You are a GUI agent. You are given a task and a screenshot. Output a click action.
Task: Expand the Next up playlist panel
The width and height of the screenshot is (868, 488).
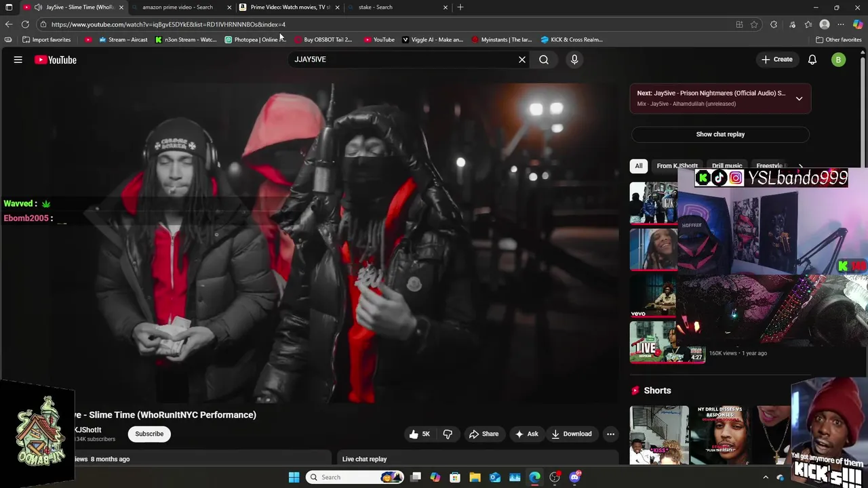coord(799,98)
